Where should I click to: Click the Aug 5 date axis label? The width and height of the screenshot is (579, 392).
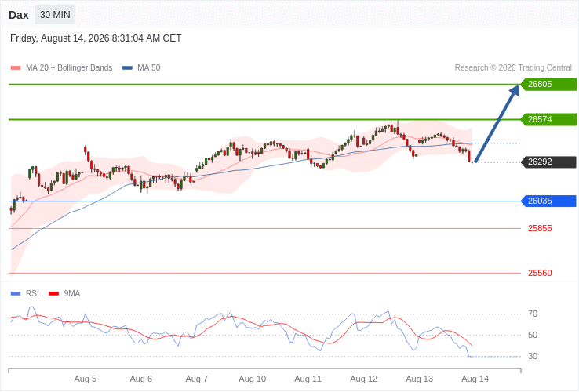click(x=86, y=379)
